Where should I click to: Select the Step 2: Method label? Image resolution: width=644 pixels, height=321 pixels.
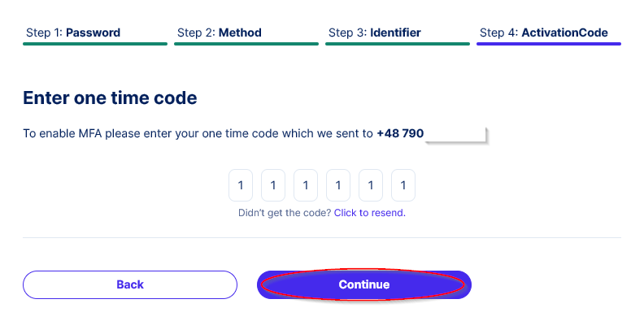click(x=220, y=33)
